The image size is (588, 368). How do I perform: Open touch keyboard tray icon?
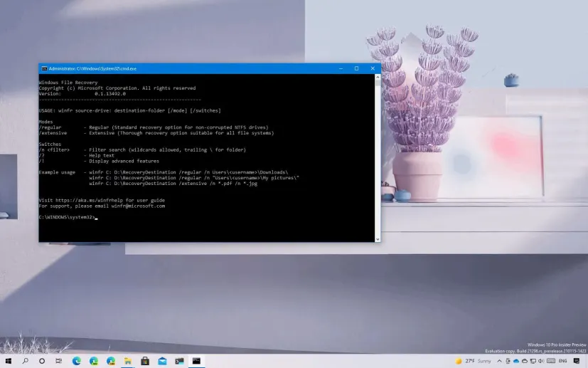pos(551,361)
